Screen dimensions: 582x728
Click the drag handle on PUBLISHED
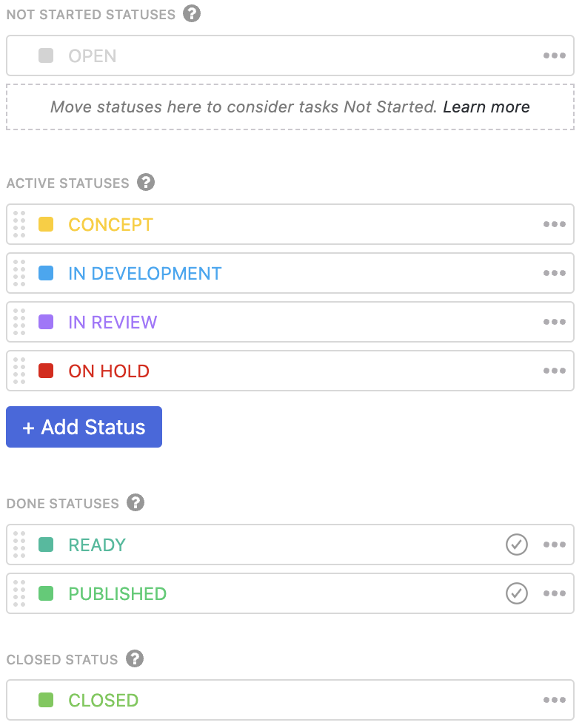(x=20, y=593)
